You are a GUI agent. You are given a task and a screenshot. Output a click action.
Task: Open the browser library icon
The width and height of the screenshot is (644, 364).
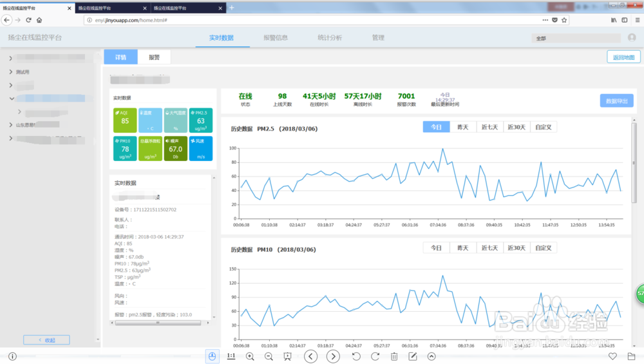[614, 20]
